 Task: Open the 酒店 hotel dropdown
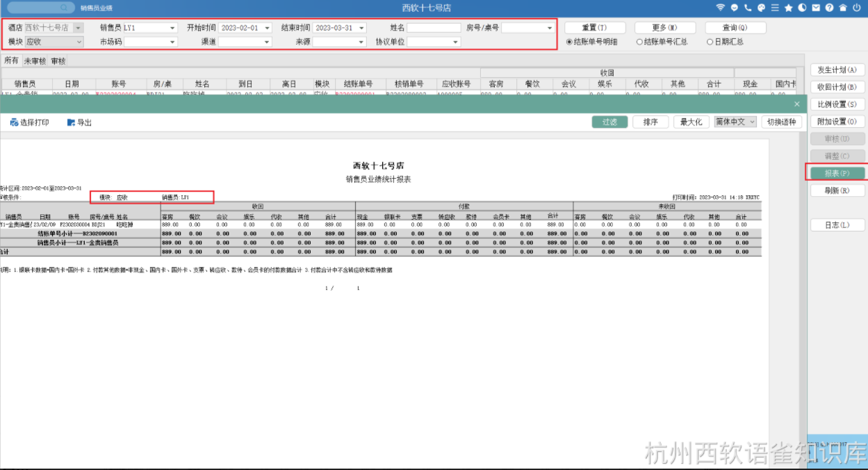coord(78,28)
